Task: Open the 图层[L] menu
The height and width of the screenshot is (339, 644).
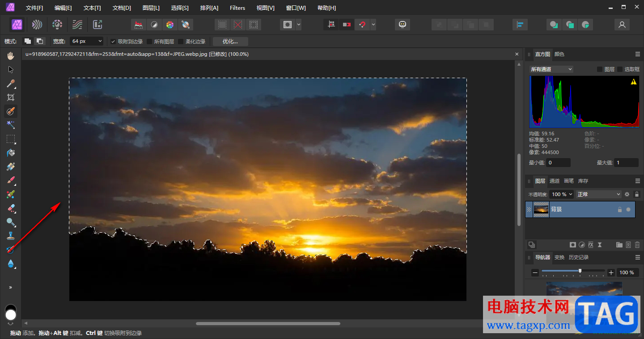Action: 151,8
